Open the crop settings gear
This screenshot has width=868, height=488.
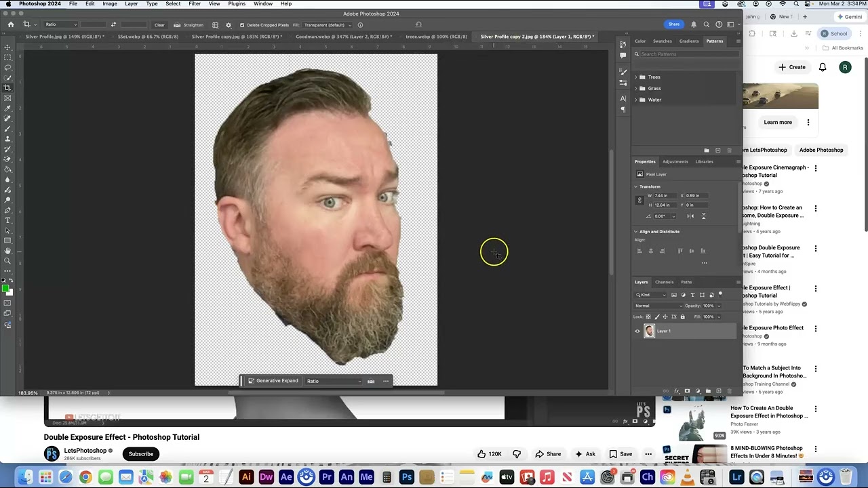[x=229, y=25]
